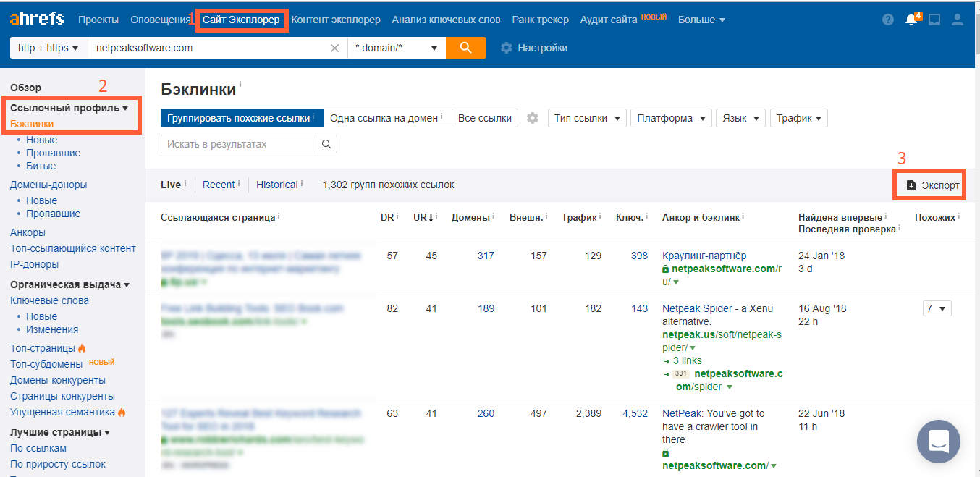Click magnifier icon in results search

pyautogui.click(x=326, y=144)
